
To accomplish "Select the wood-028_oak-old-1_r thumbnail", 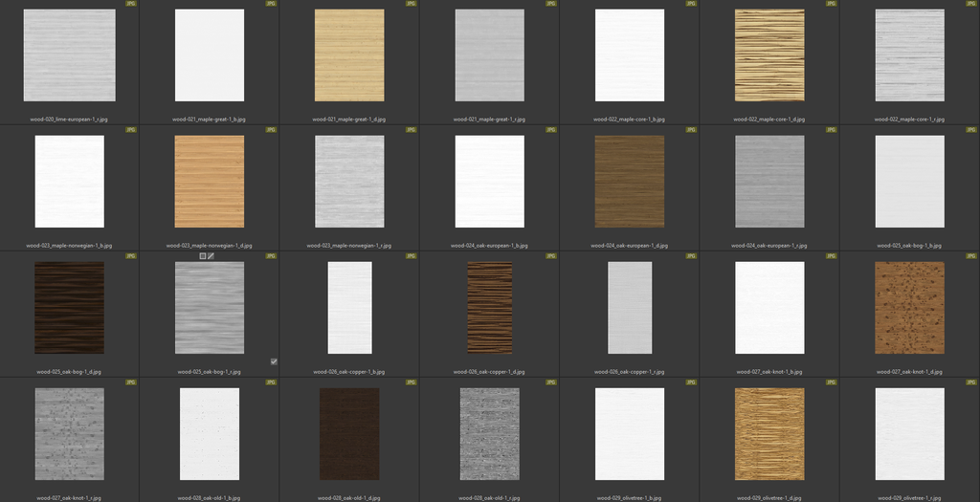I will [489, 434].
